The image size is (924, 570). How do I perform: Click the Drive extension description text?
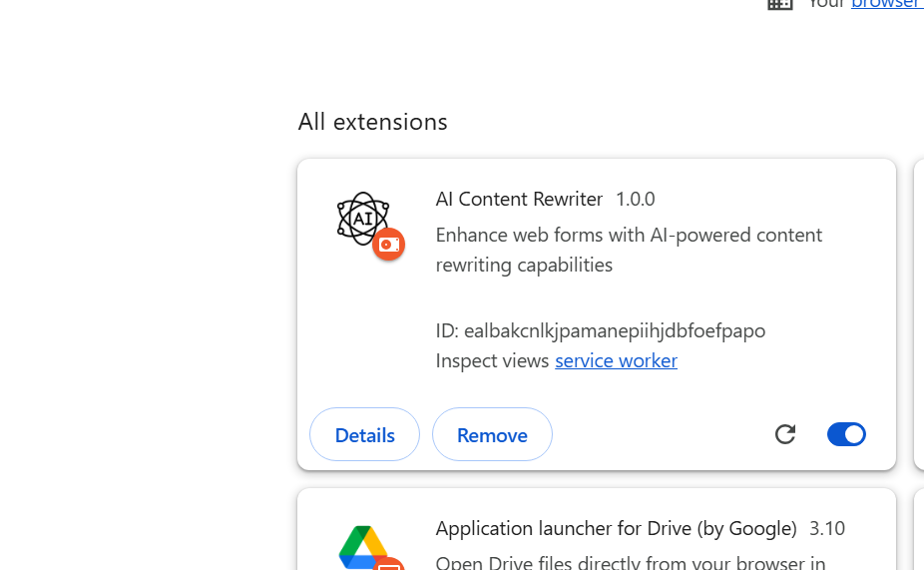click(x=630, y=563)
